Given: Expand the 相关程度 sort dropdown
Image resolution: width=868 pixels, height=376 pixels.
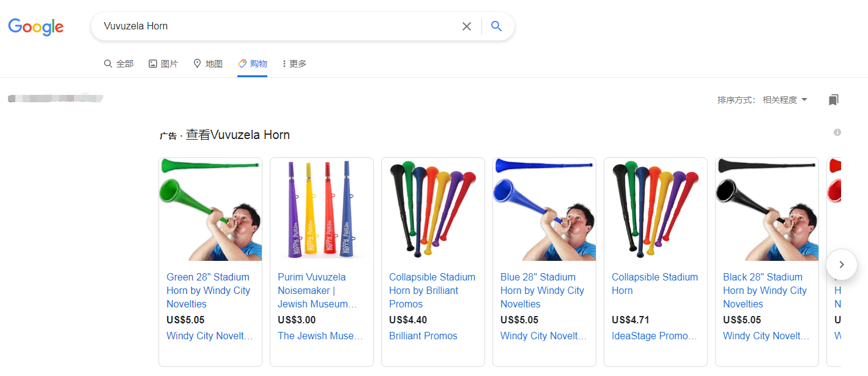Looking at the screenshot, I should coord(785,100).
